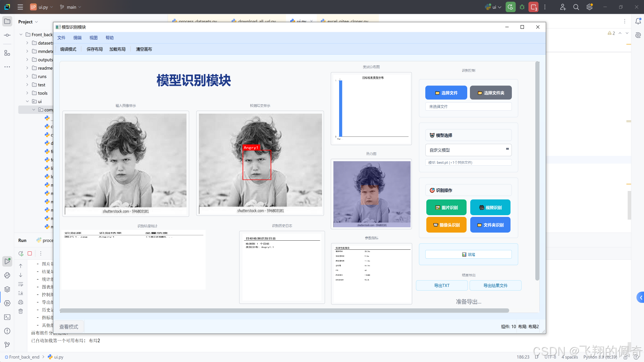Open the ui run configuration dropdown
The width and height of the screenshot is (644, 362).
point(493,7)
